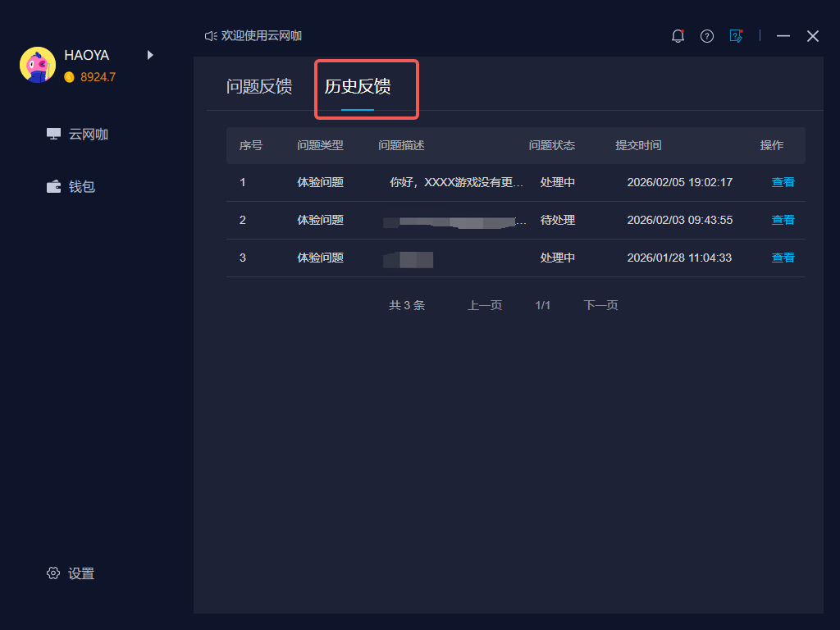Image resolution: width=840 pixels, height=630 pixels.
Task: Click the speaker announcement icon
Action: pyautogui.click(x=211, y=36)
